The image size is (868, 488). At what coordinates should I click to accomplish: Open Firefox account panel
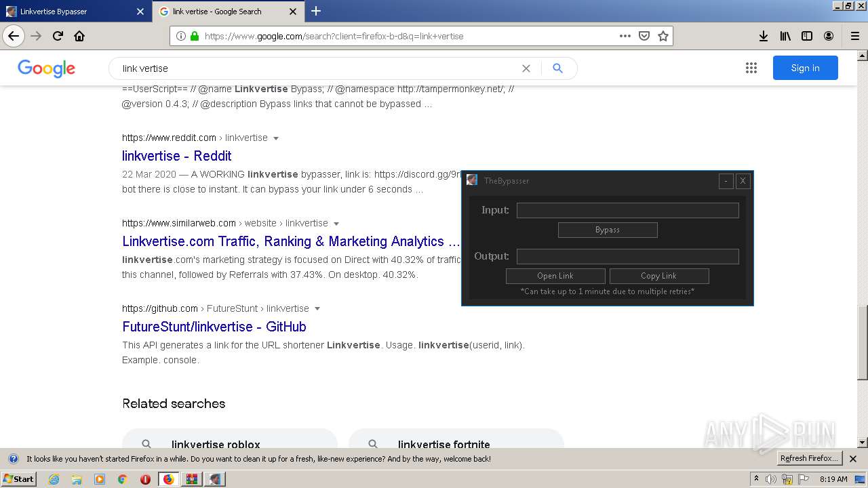[829, 36]
